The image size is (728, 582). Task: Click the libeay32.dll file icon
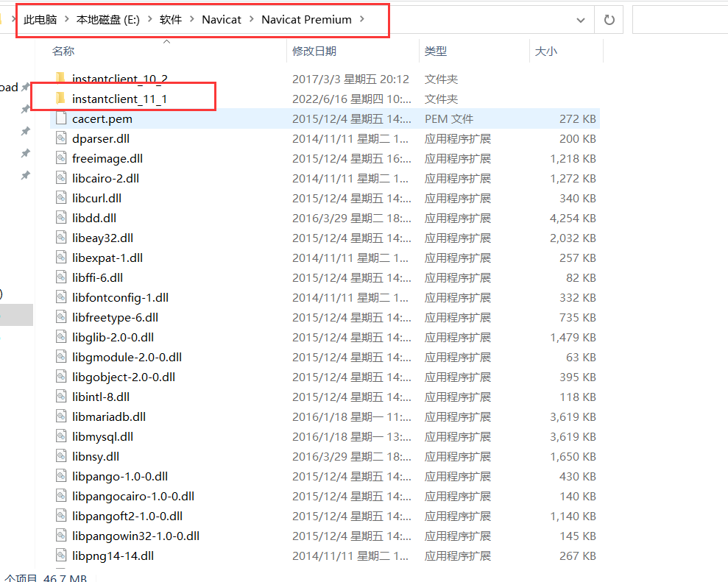61,237
